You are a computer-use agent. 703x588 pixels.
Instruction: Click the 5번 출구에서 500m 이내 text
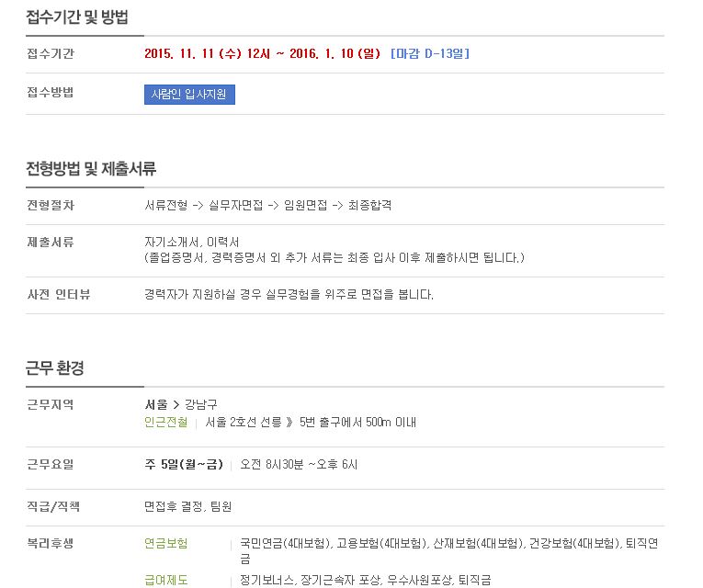[x=357, y=423]
